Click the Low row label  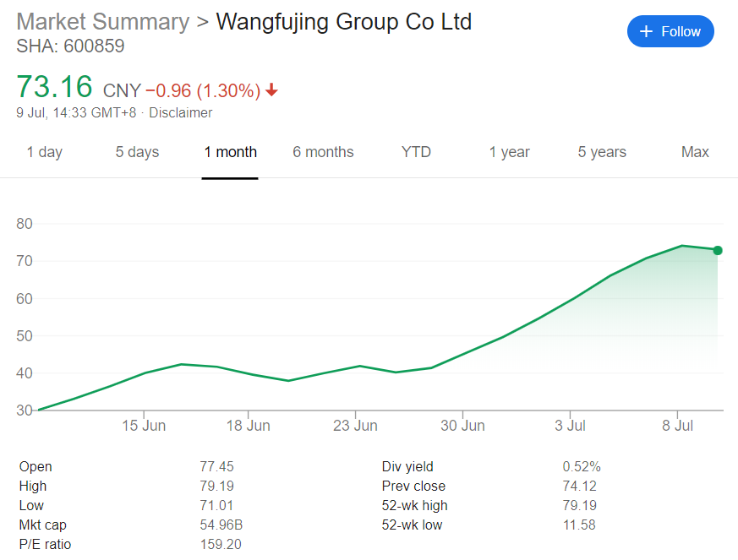coord(31,505)
